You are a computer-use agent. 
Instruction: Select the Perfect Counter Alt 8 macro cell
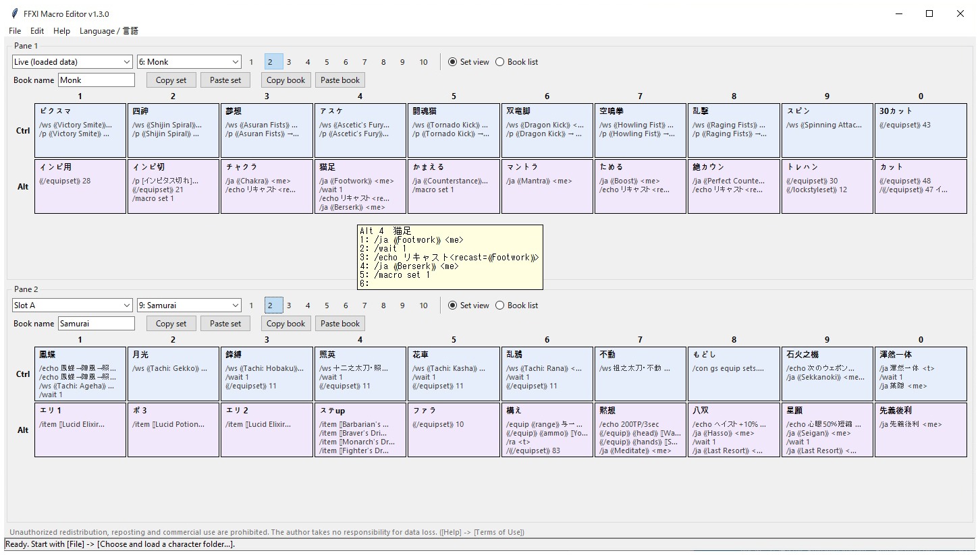(734, 187)
